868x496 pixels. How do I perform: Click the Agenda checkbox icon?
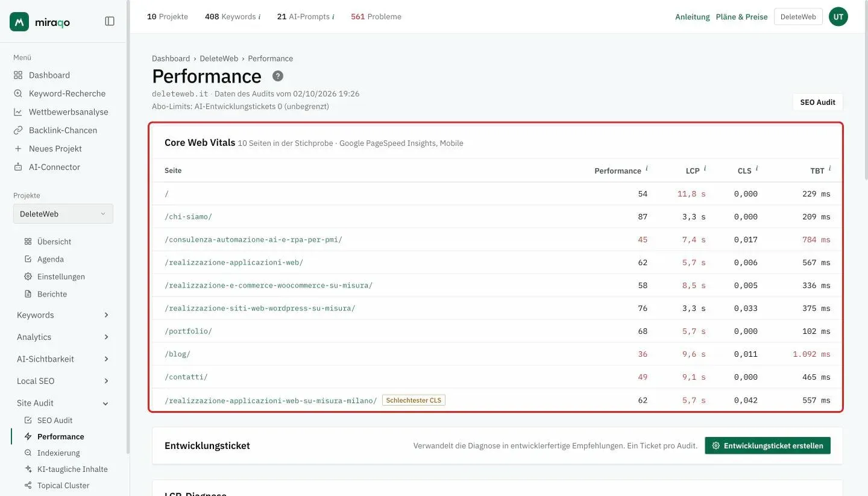[x=28, y=259]
